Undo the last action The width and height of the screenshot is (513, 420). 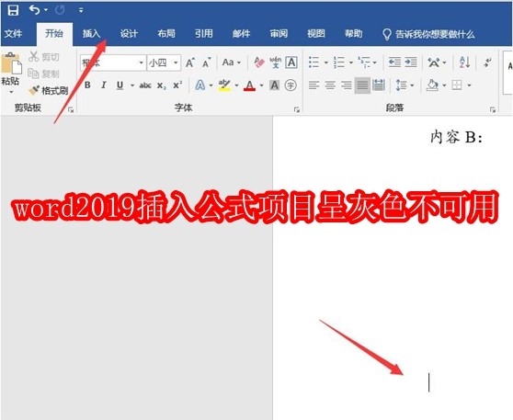pos(35,10)
